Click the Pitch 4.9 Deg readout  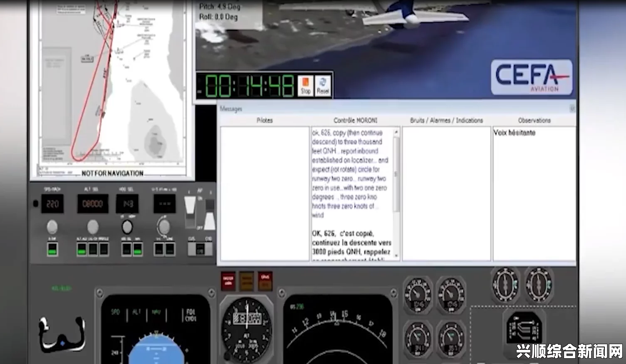click(x=220, y=6)
